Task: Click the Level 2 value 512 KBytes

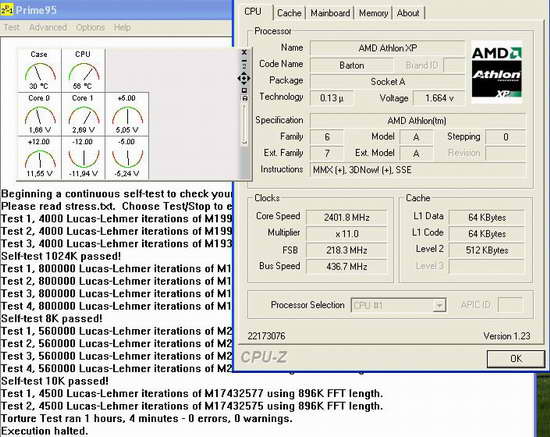Action: 487,250
